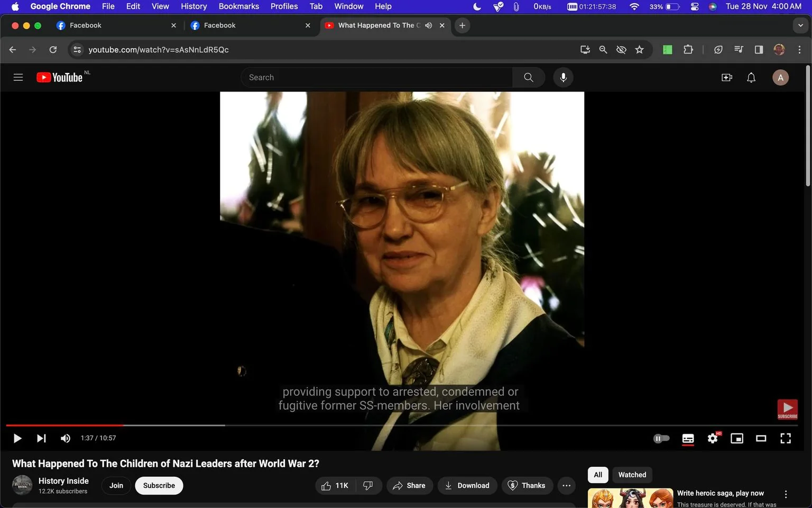
Task: Send Thanks to the creator
Action: (x=527, y=485)
